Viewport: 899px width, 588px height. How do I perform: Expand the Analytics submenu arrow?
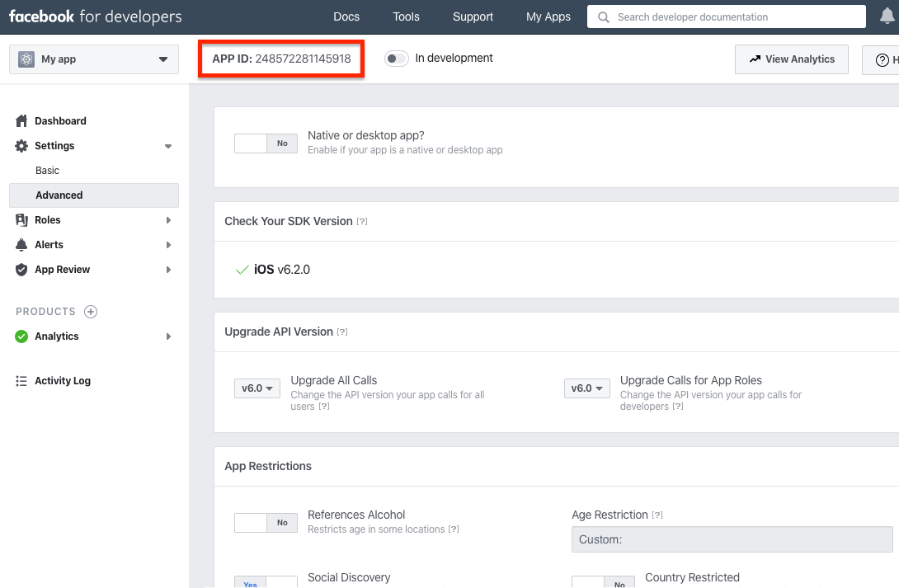click(x=168, y=336)
